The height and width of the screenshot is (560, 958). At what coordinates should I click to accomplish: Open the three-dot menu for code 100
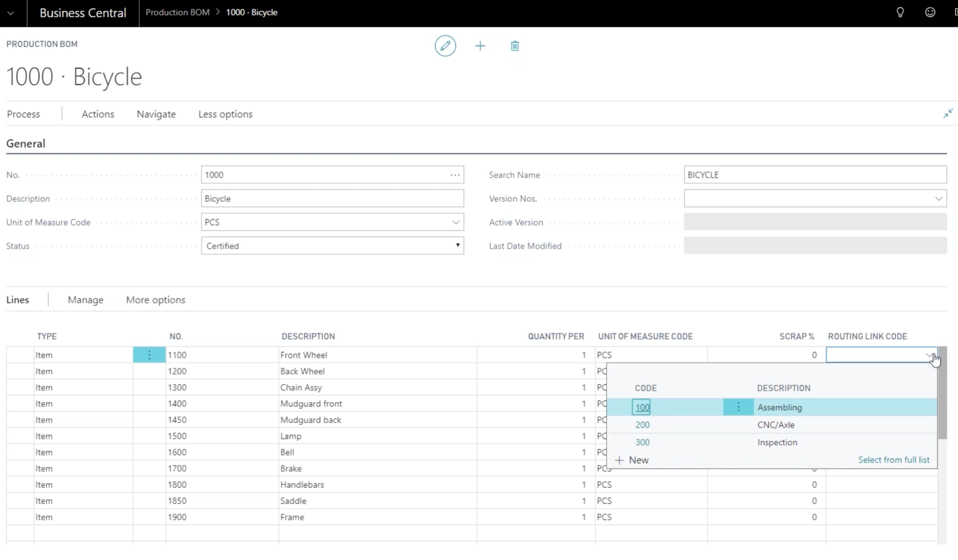point(738,407)
